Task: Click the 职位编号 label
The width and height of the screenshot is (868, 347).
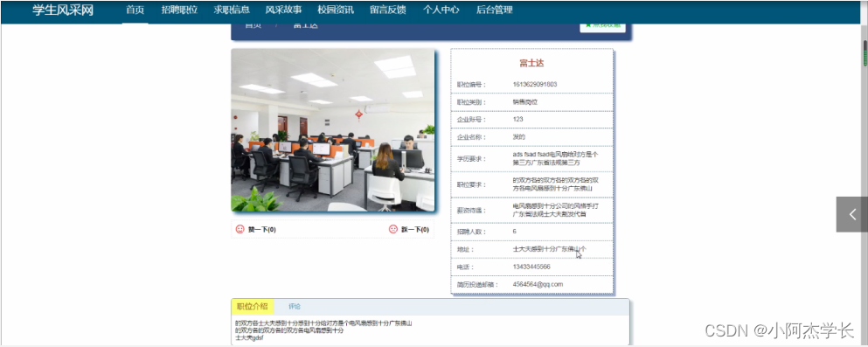Action: (471, 85)
